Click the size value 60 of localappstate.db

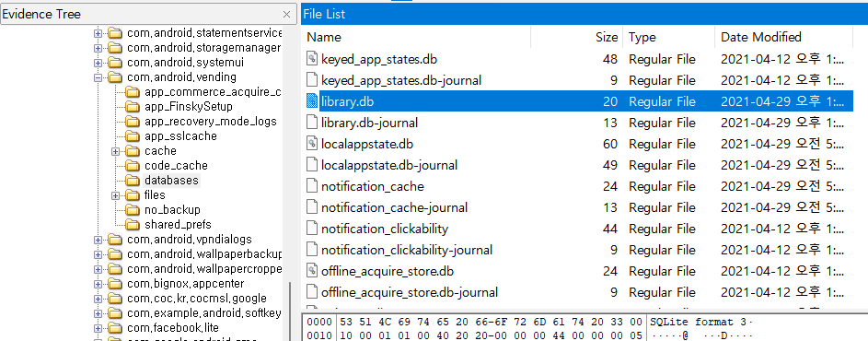[610, 144]
